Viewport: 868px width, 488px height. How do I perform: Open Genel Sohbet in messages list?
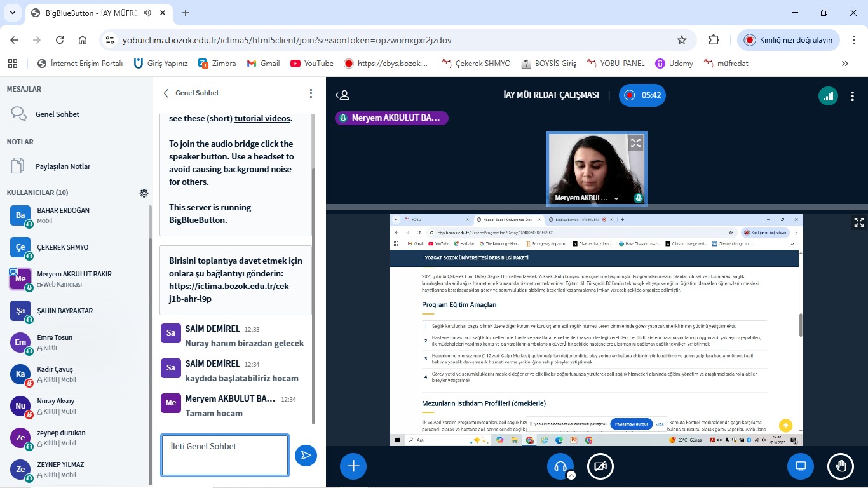(x=57, y=114)
